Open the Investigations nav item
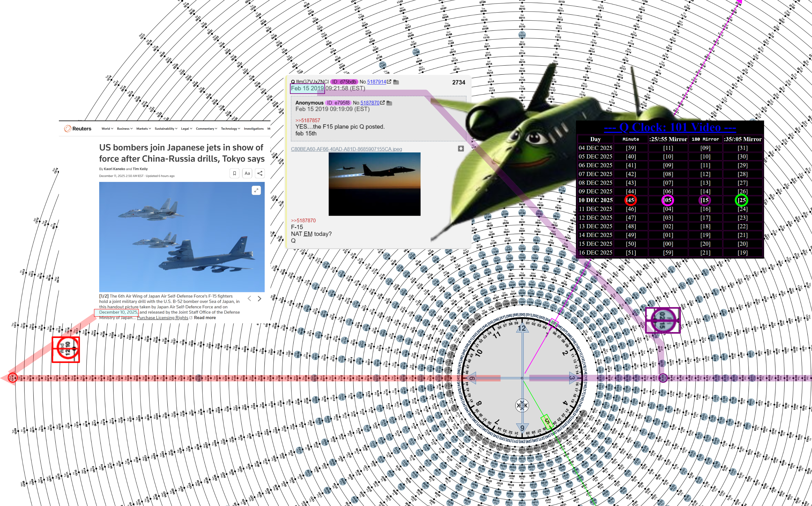The height and width of the screenshot is (506, 812). tap(253, 128)
